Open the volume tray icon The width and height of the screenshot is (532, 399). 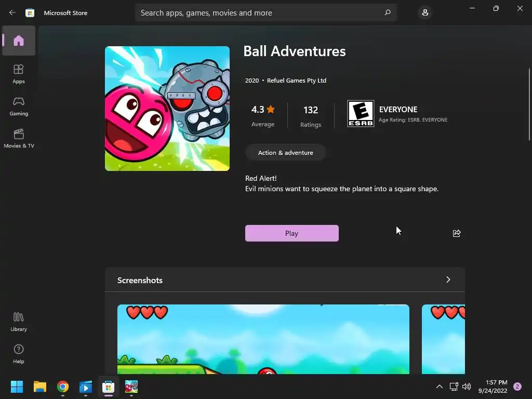tap(467, 387)
